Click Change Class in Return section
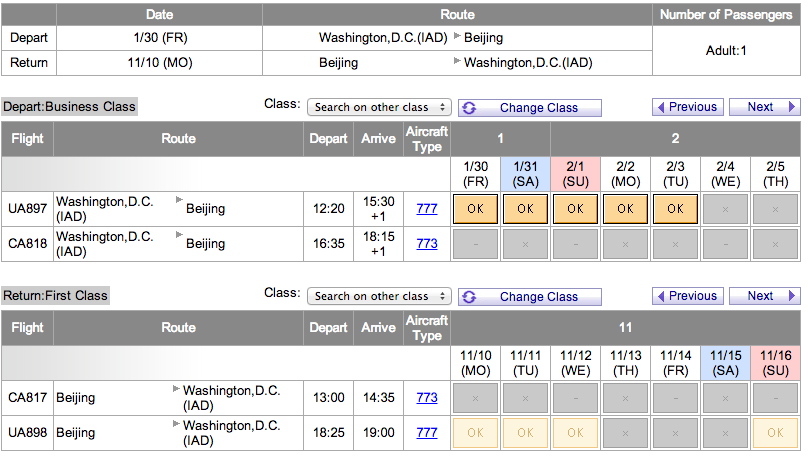 point(530,297)
